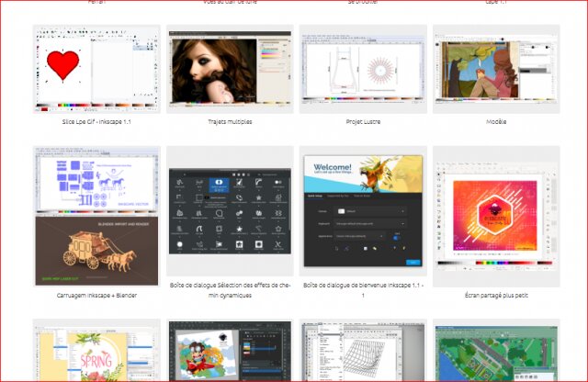
Task: Open the red heart screenshot thumbnail
Action: 96,69
